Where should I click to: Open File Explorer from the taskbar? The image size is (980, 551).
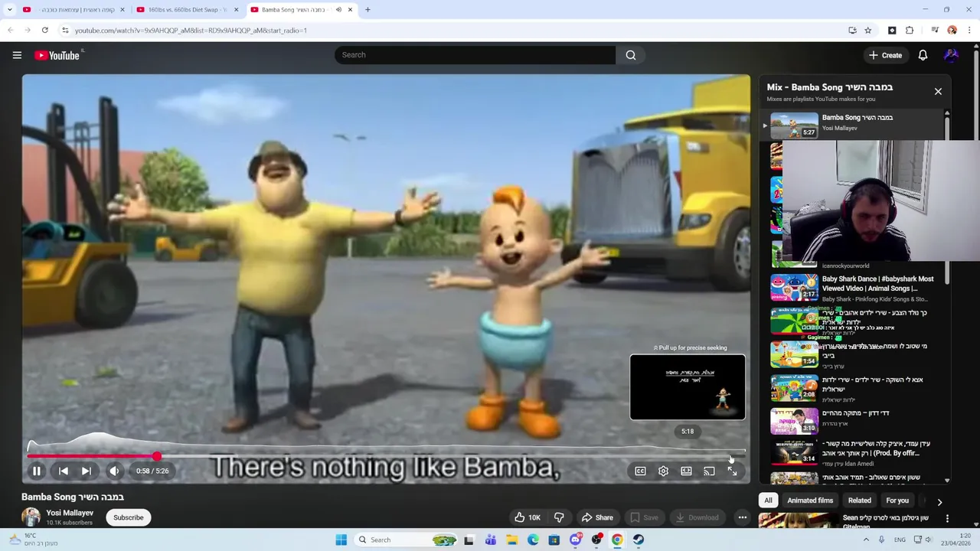(512, 540)
